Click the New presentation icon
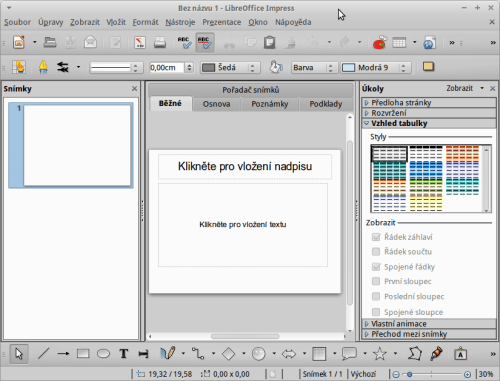Viewport: 500px width, 381px height. click(x=19, y=42)
